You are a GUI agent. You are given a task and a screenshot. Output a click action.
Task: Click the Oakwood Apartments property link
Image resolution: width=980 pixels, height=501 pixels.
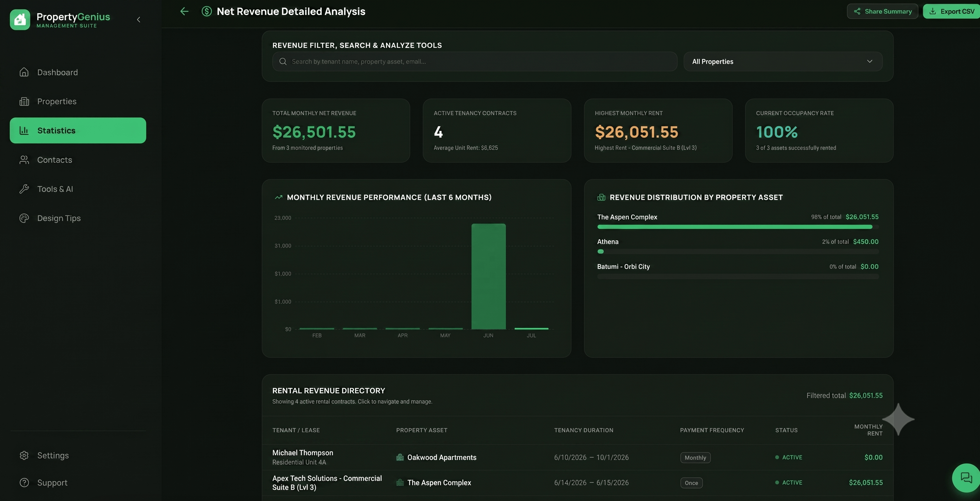click(442, 457)
